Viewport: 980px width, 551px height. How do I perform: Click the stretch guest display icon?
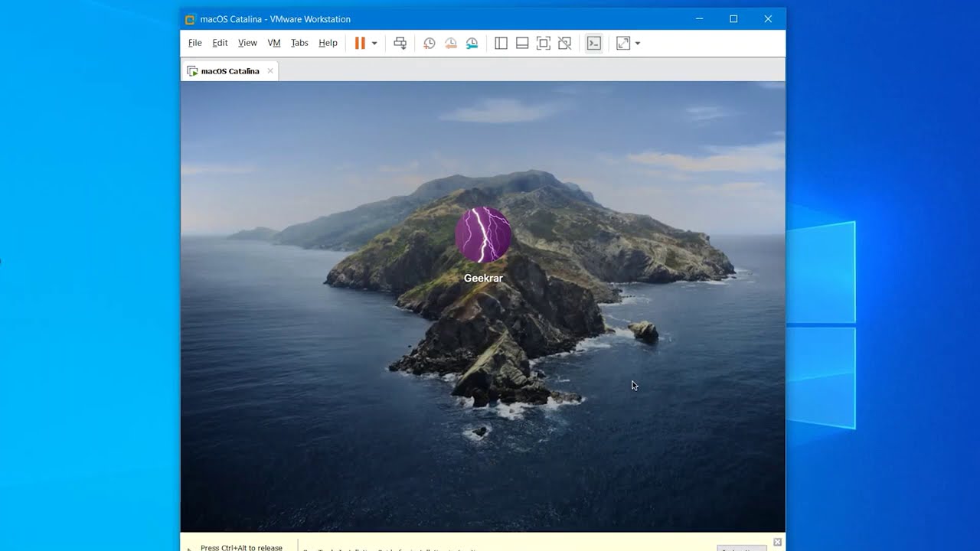(623, 44)
